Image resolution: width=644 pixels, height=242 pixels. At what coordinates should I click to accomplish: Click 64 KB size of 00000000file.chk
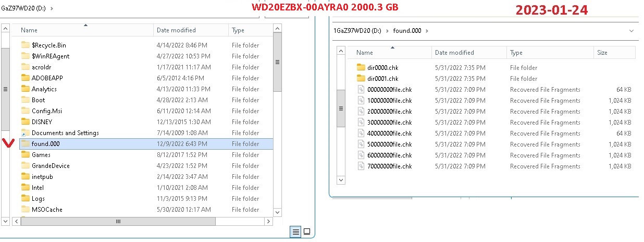click(623, 90)
